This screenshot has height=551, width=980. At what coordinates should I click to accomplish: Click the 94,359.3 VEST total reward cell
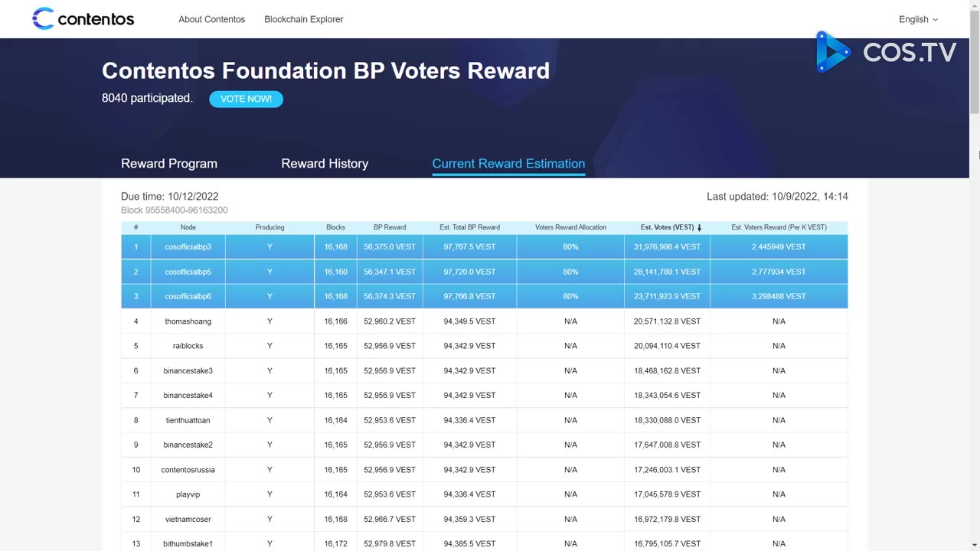469,520
